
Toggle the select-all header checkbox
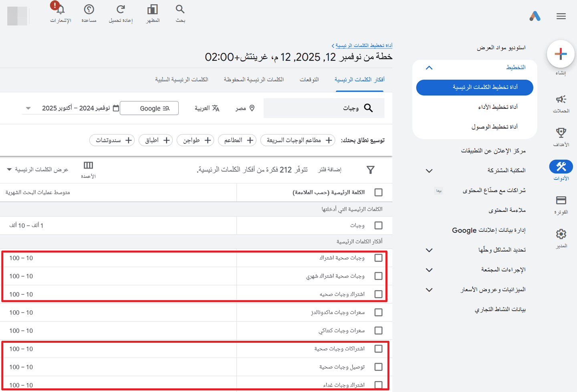378,193
